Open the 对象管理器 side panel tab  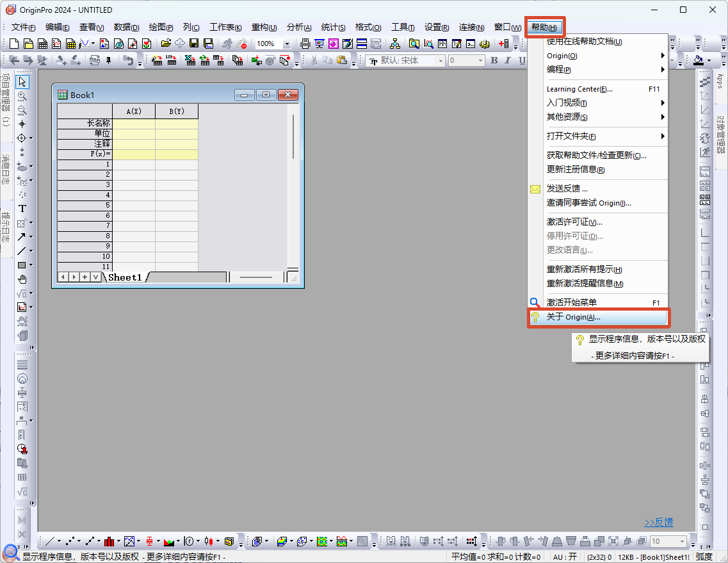720,135
